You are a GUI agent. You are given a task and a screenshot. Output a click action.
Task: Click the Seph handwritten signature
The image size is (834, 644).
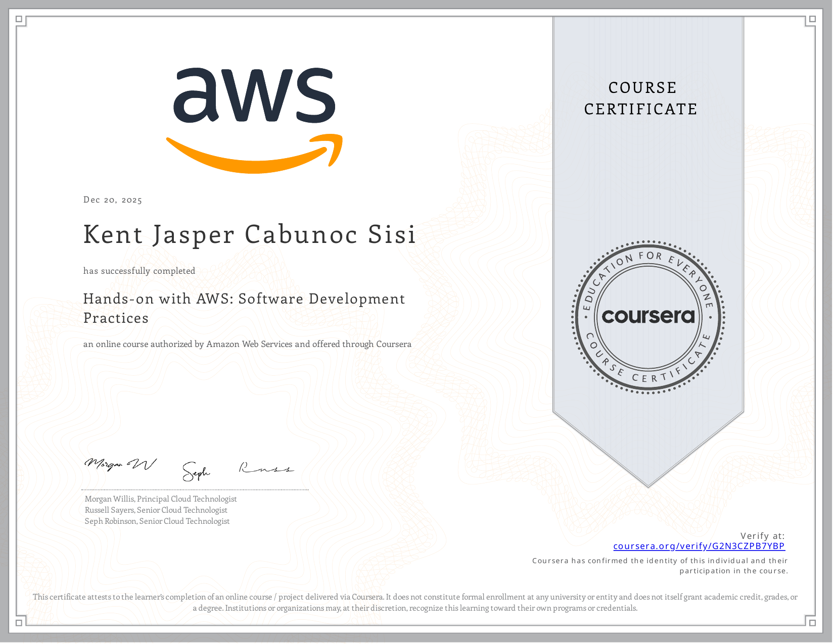coord(196,471)
